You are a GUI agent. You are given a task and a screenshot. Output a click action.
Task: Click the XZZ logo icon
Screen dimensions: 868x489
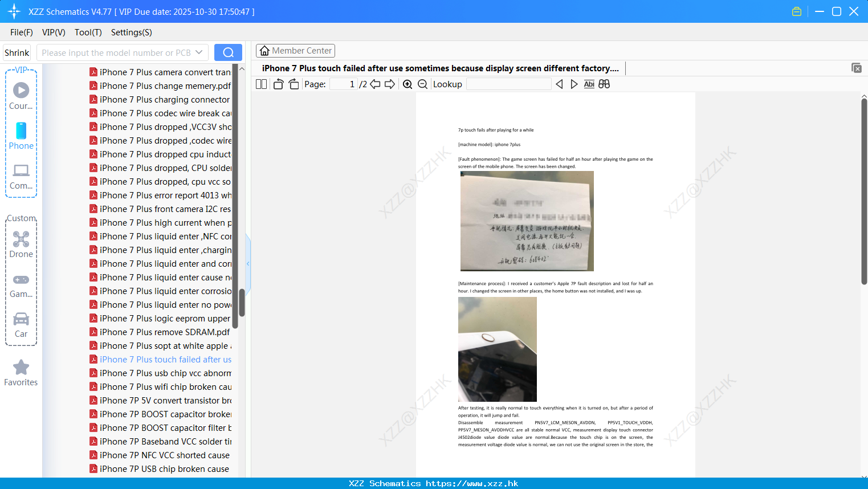[x=14, y=11]
